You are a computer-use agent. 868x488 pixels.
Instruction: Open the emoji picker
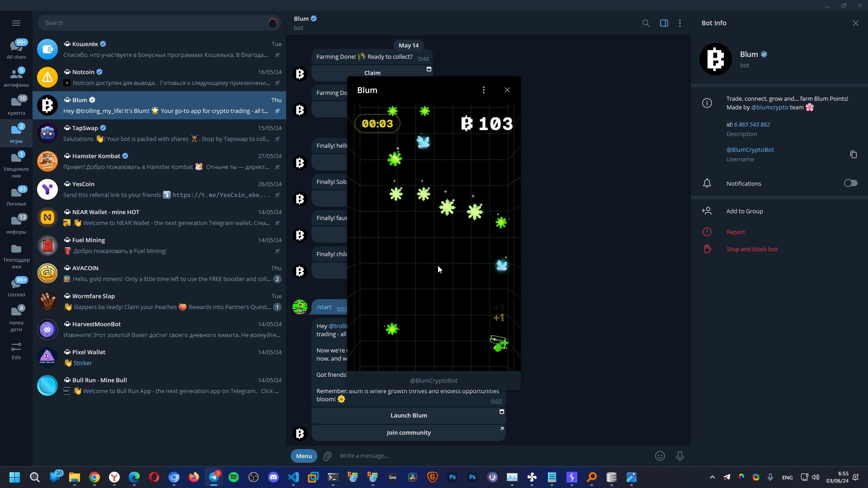660,456
